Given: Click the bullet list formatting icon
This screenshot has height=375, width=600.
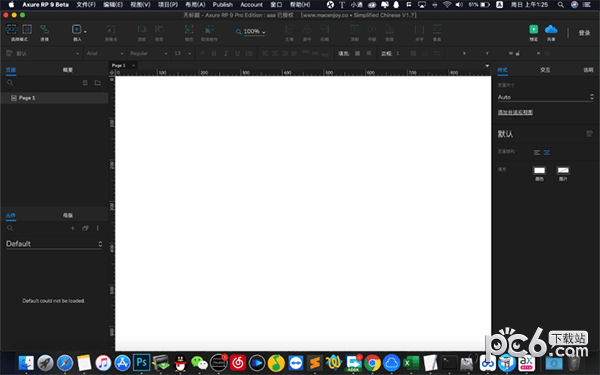Looking at the screenshot, I should (249, 53).
